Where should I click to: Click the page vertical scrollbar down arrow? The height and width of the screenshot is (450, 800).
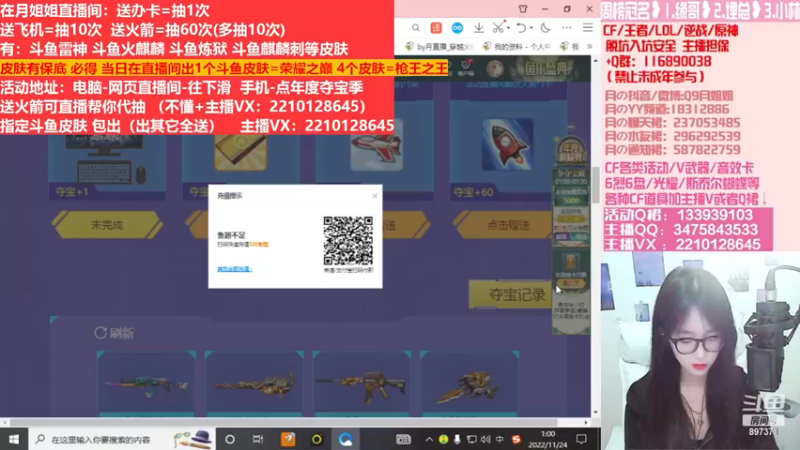595,412
